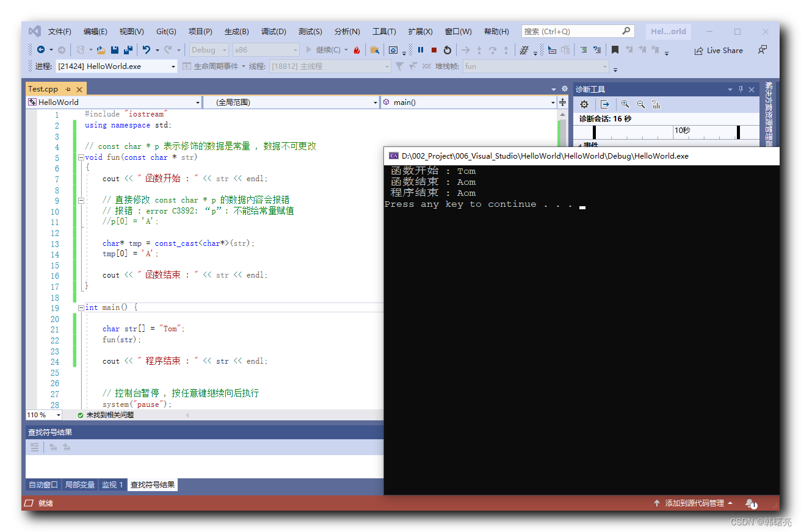The height and width of the screenshot is (532, 801).
Task: Open the Git(G) menu
Action: 166,32
